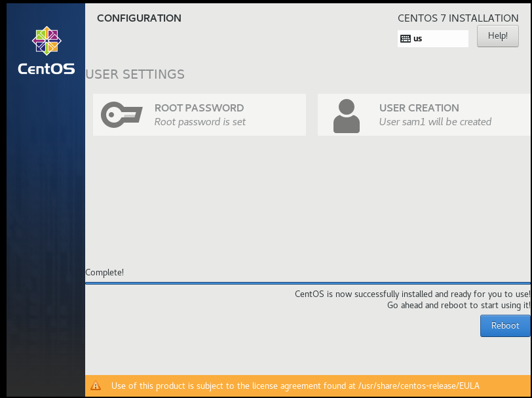
Task: Click the CENTOS 7 INSTALLATION title
Action: pos(458,18)
